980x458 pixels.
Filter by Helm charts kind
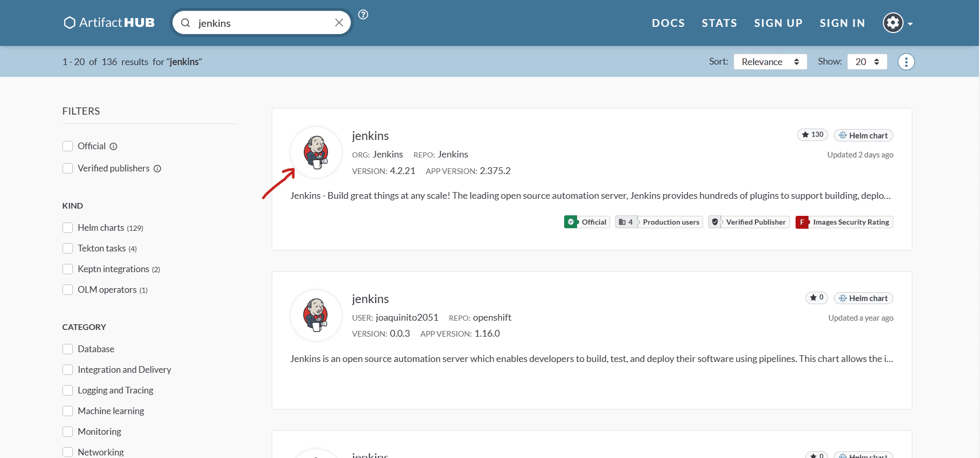pyautogui.click(x=68, y=228)
